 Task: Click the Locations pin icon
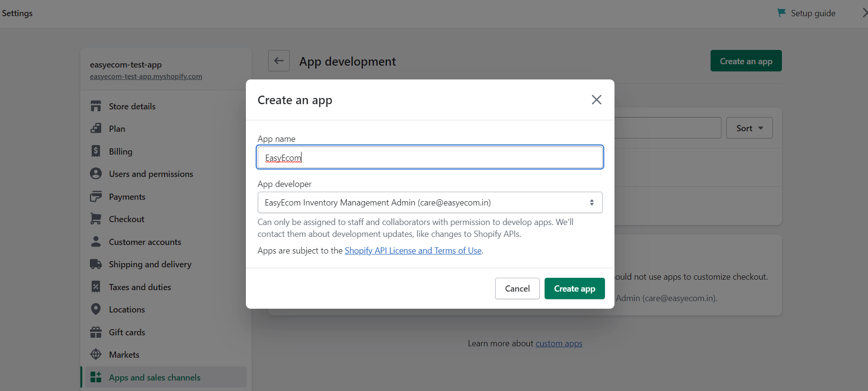tap(96, 309)
